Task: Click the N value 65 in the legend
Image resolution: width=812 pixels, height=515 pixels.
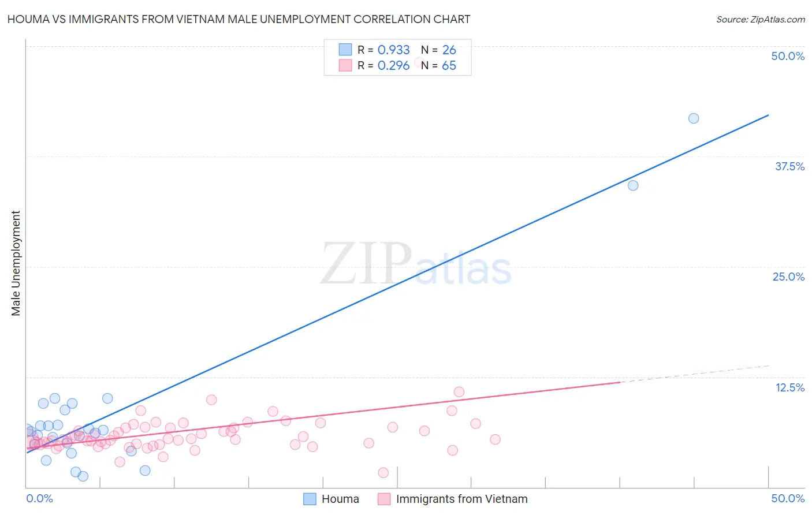Action: [449, 65]
